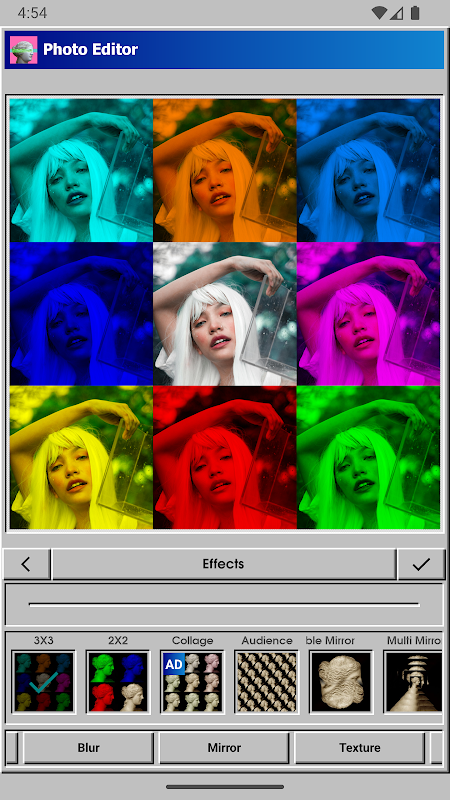Apply the Audience effect thumbnail

coord(267,682)
